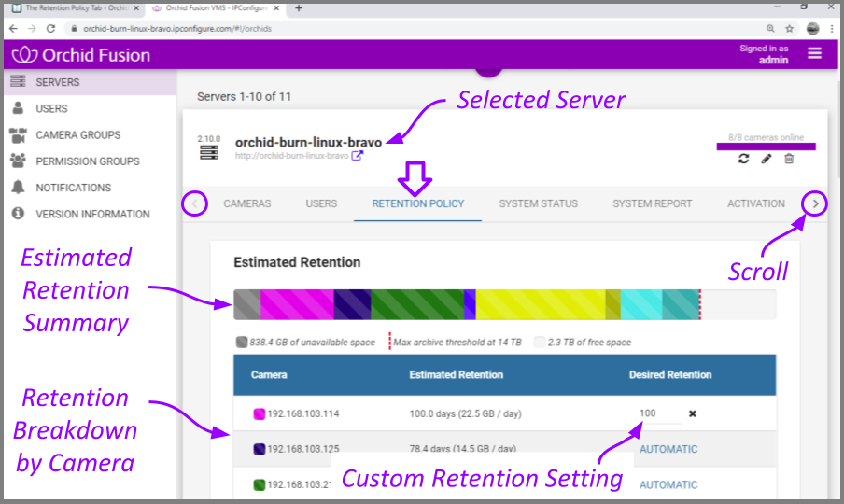Switch to the server Users tab
Screen dimensions: 844x504
pos(321,203)
